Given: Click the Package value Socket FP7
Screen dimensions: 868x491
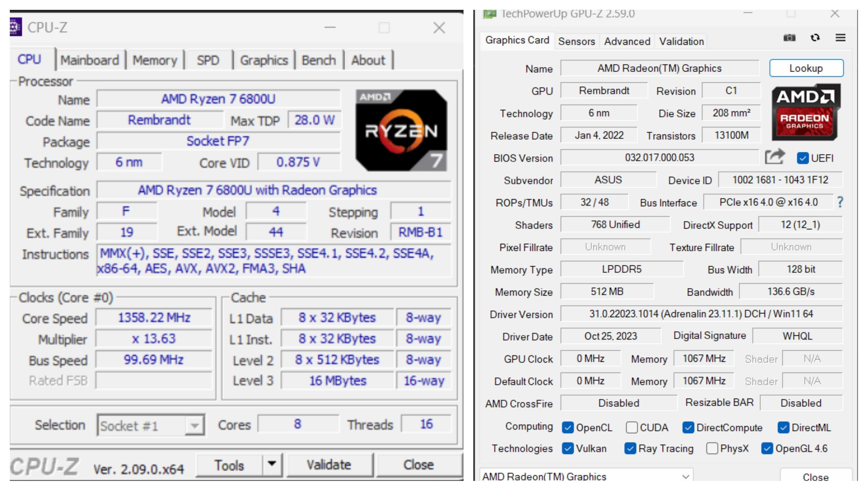Looking at the screenshot, I should pos(218,141).
